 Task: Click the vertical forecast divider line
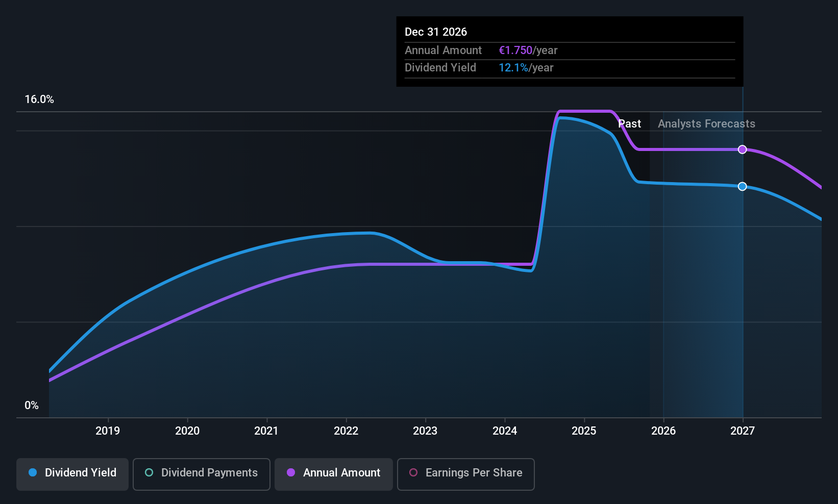coord(742,255)
